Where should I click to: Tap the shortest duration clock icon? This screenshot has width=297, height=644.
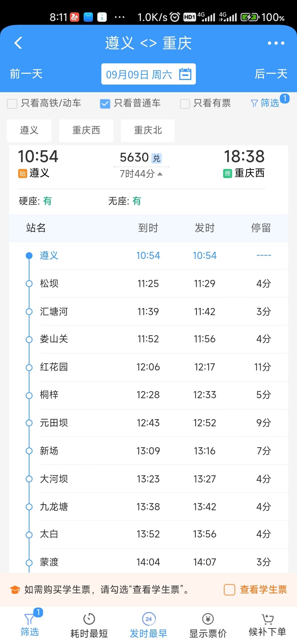point(89,619)
